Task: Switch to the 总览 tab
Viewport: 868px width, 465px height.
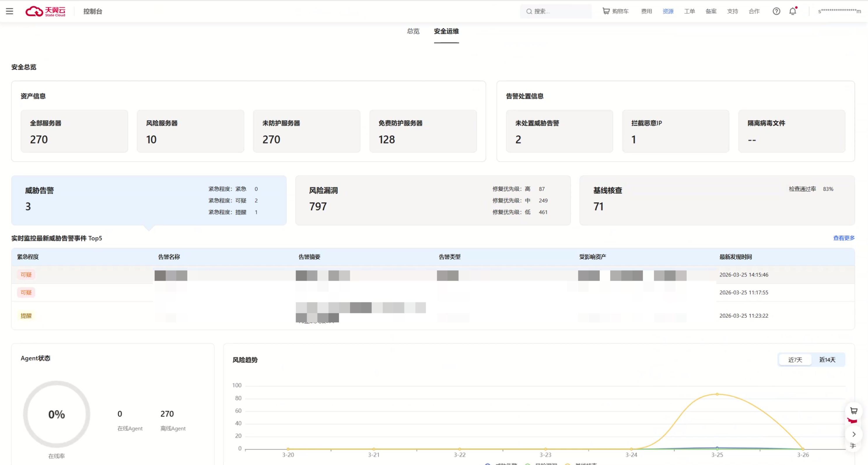Action: [413, 31]
